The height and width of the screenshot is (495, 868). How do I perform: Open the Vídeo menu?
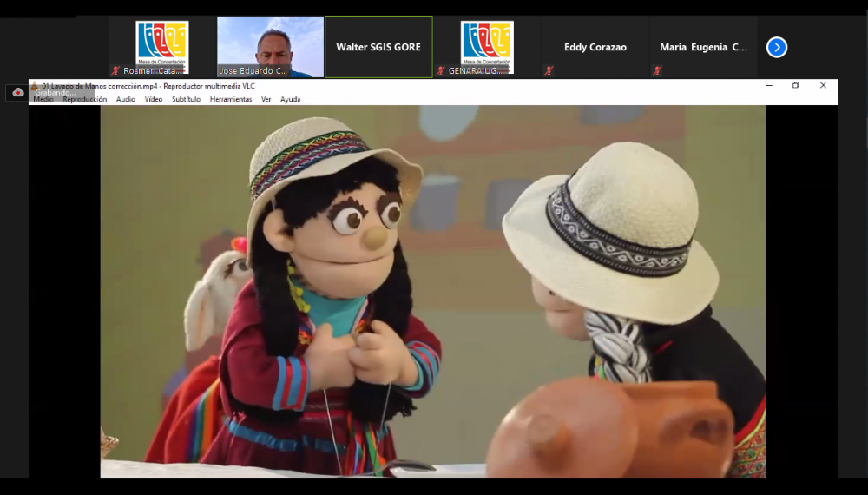(154, 99)
